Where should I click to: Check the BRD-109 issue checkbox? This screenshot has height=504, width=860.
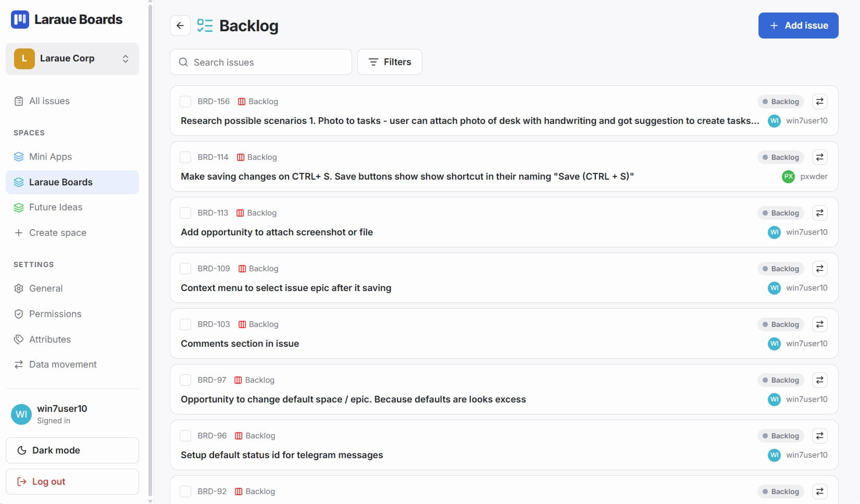(x=185, y=269)
